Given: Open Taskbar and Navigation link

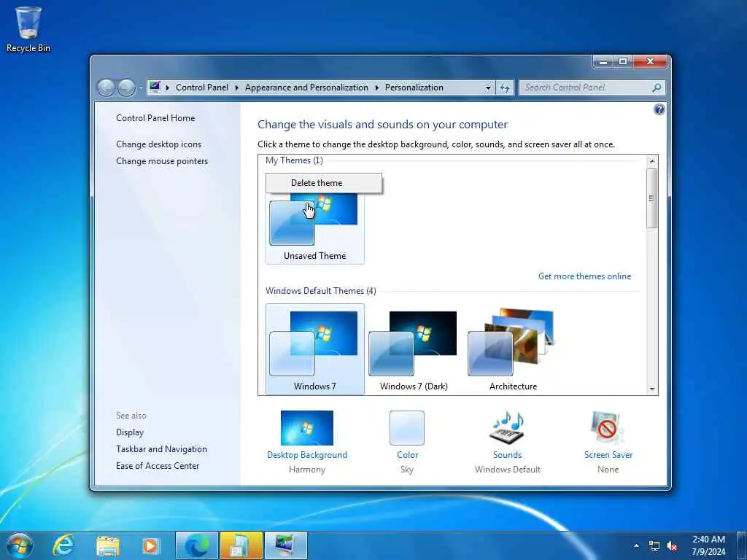Looking at the screenshot, I should point(161,449).
